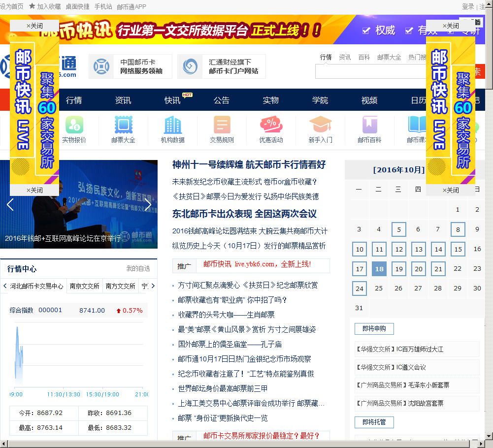Open the 交易规则 document icon
The height and width of the screenshot is (448, 493).
click(x=222, y=125)
